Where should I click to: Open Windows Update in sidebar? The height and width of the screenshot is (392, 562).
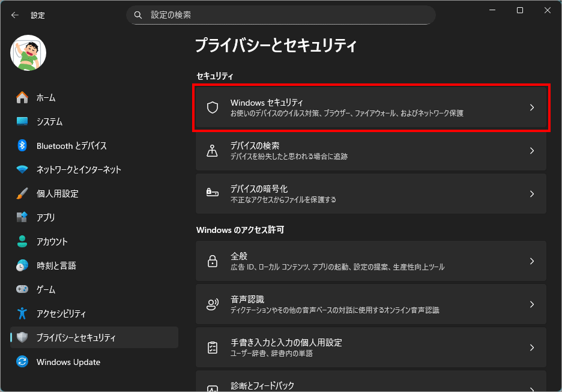pyautogui.click(x=68, y=362)
